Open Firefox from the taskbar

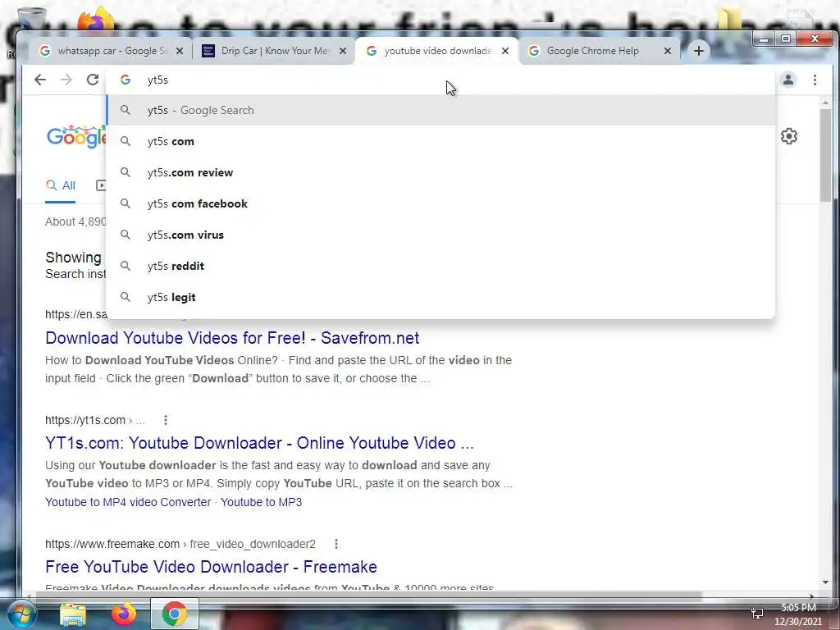click(124, 614)
